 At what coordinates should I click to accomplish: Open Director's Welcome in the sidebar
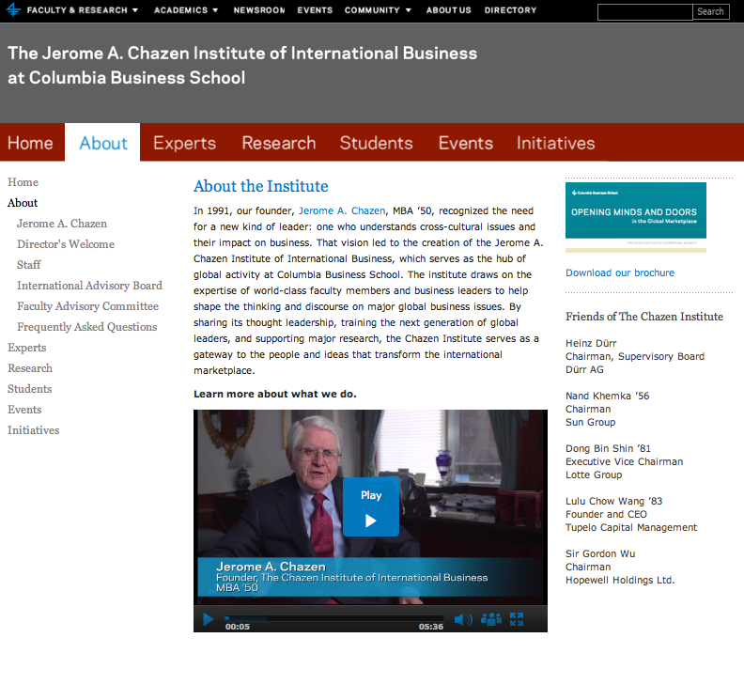pyautogui.click(x=66, y=244)
